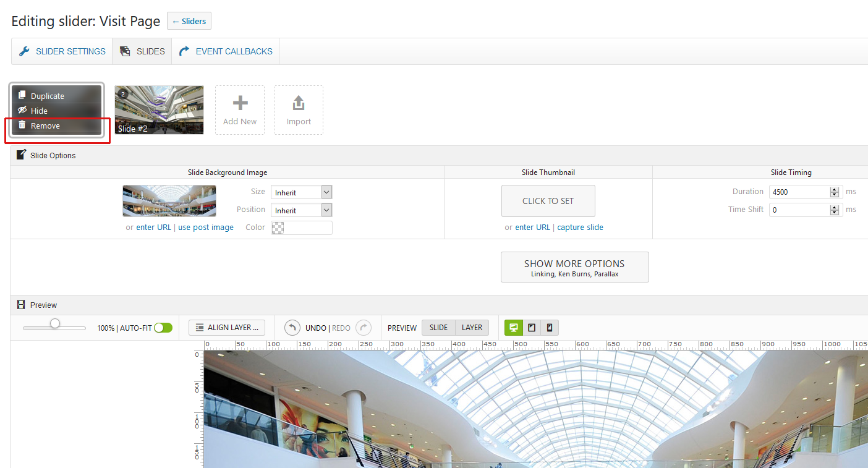Open the Position dropdown
868x468 pixels.
302,210
